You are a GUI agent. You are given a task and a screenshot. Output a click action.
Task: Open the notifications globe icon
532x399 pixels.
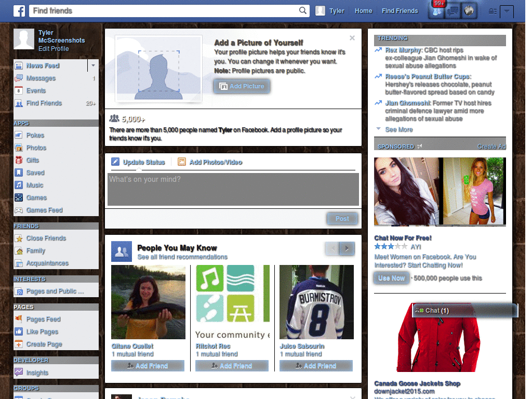469,11
